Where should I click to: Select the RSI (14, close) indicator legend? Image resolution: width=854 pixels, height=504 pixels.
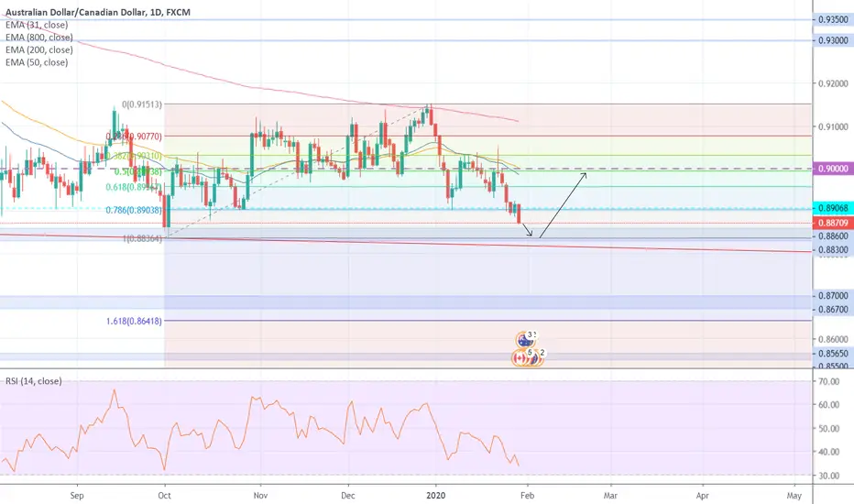[x=34, y=381]
